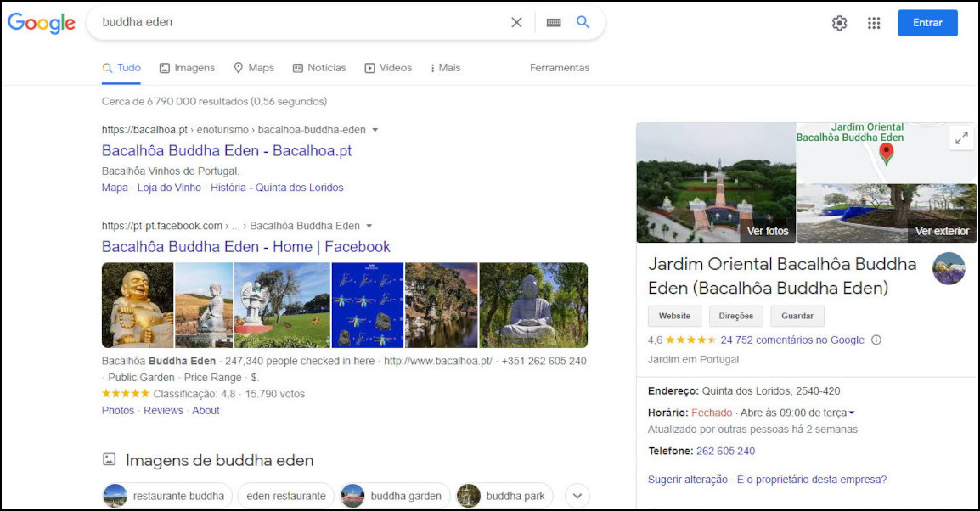Expand the map with the arrows icon
This screenshot has width=980, height=511.
(x=961, y=138)
